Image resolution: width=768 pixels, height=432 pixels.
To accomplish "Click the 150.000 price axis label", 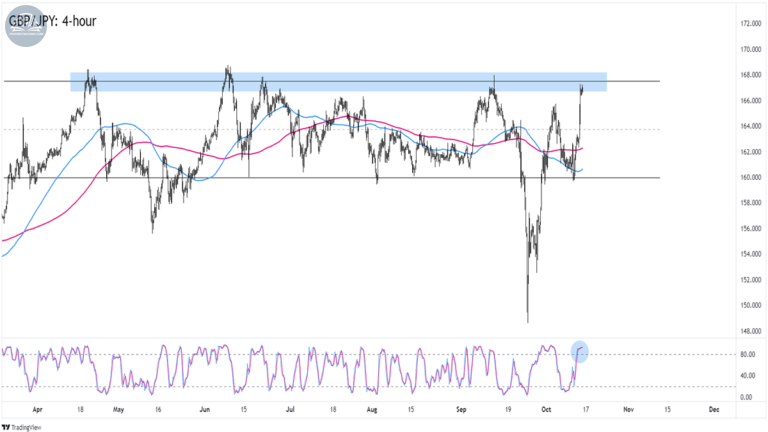I will coord(751,306).
